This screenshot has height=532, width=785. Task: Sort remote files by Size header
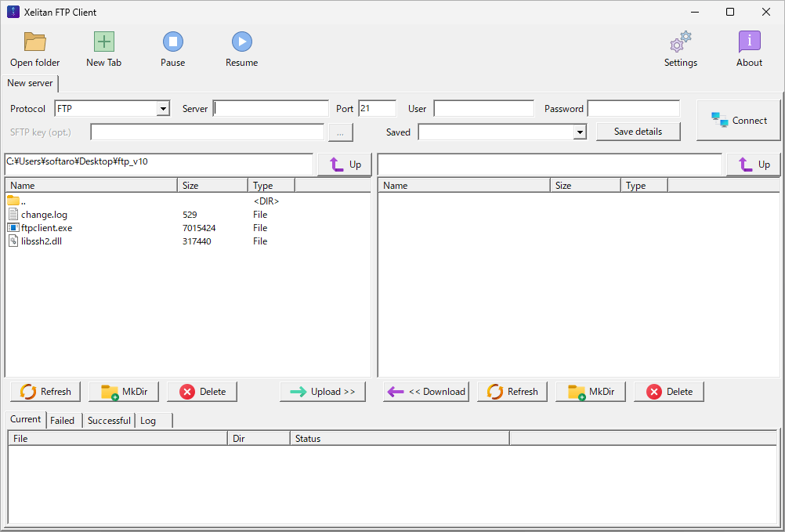click(x=586, y=185)
